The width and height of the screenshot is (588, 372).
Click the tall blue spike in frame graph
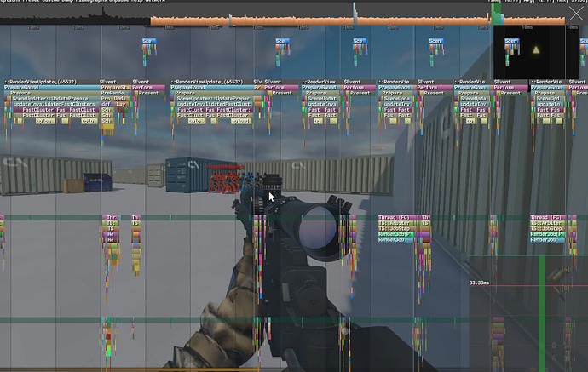[354, 13]
